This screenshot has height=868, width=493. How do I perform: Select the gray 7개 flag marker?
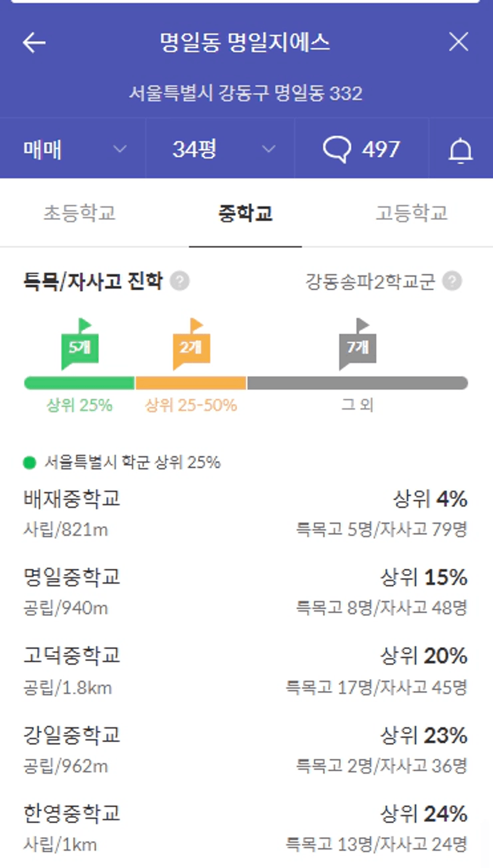[x=357, y=344]
